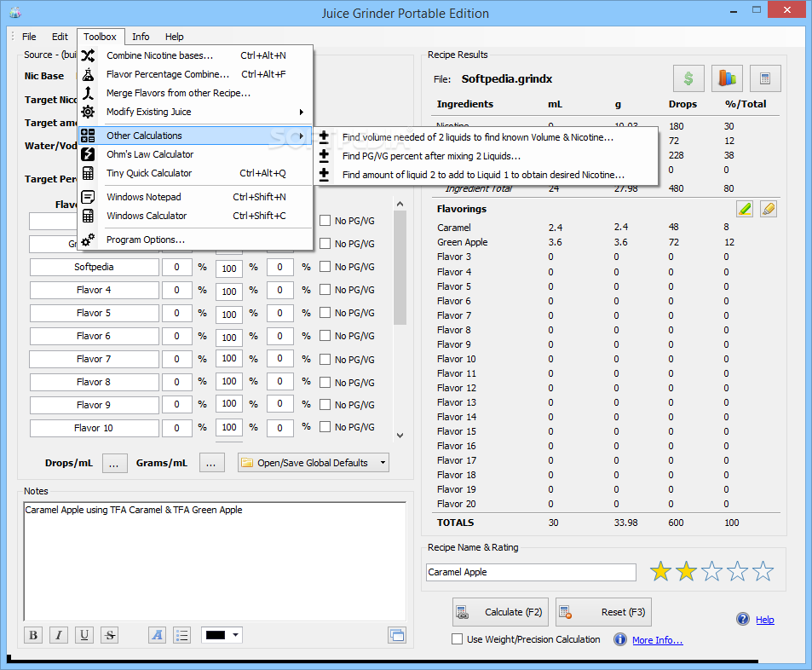Open the File menu
812x670 pixels.
pos(29,37)
